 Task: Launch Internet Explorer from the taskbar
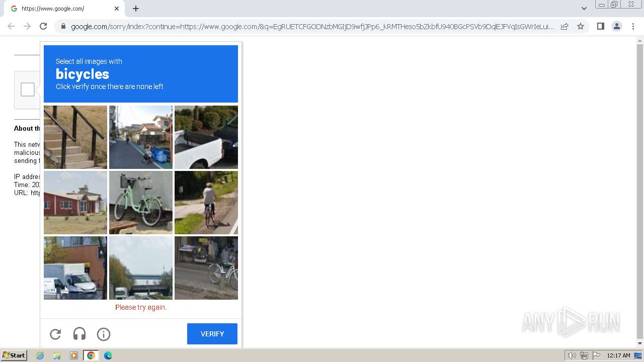tap(40, 355)
